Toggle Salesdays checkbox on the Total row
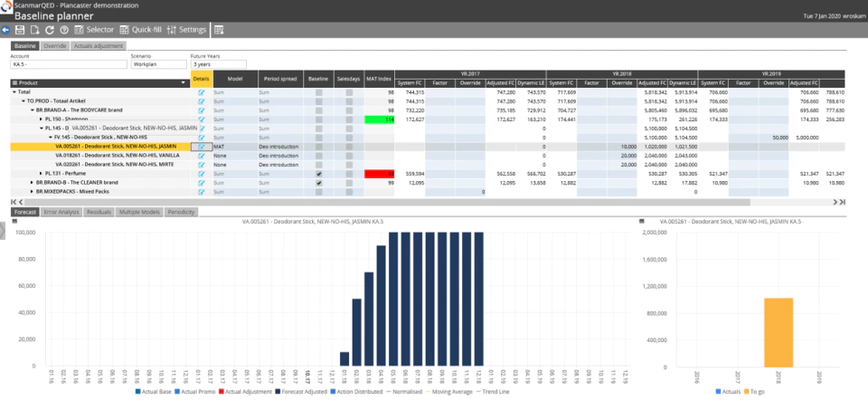This screenshot has width=868, height=410. pyautogui.click(x=349, y=92)
